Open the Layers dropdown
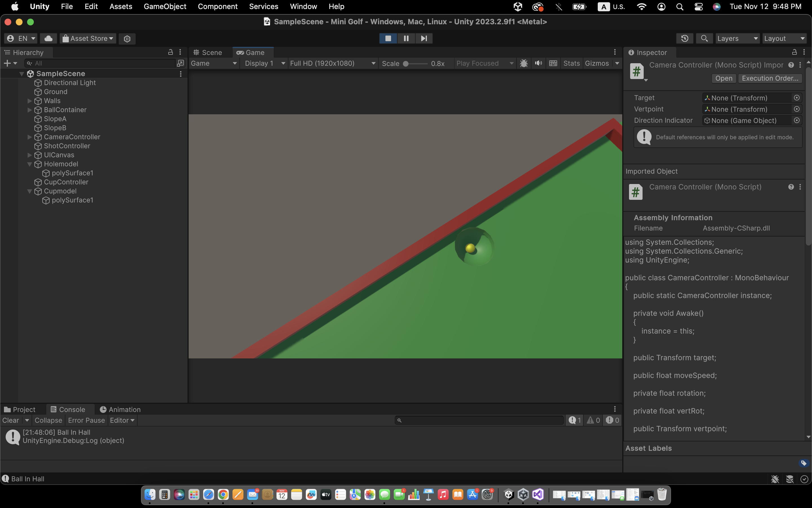The width and height of the screenshot is (812, 508). 737,38
